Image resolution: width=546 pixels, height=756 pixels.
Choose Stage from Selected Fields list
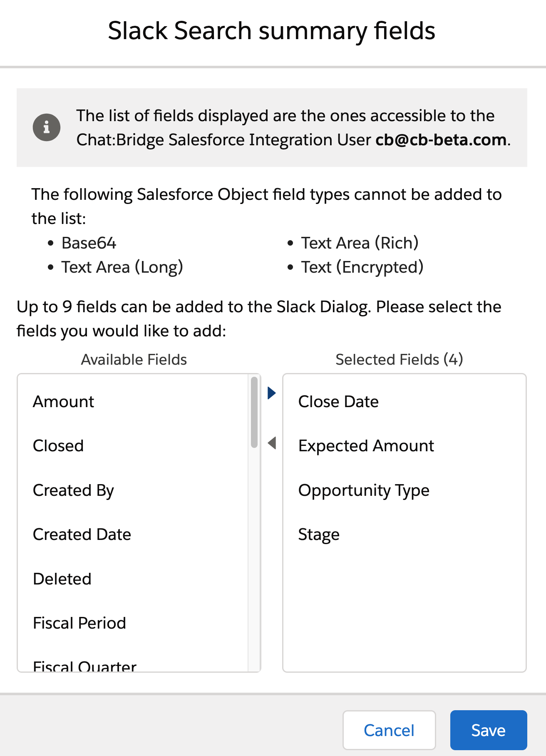[319, 535]
